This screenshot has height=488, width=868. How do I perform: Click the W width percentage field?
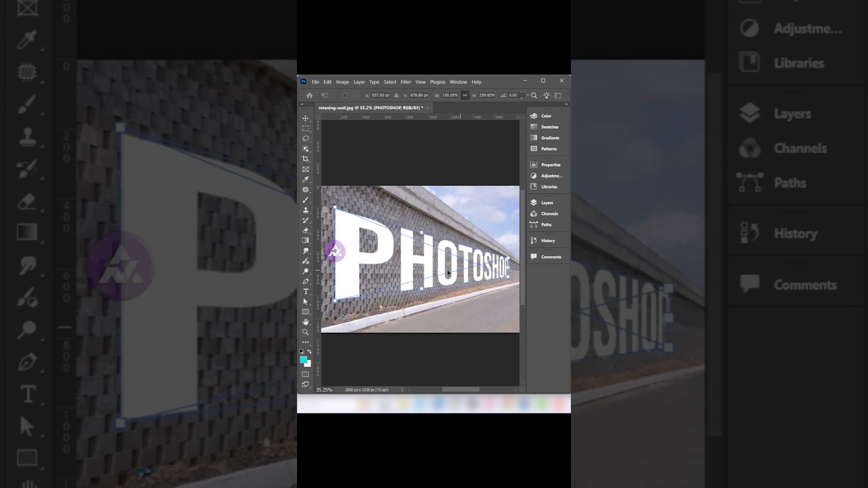450,96
